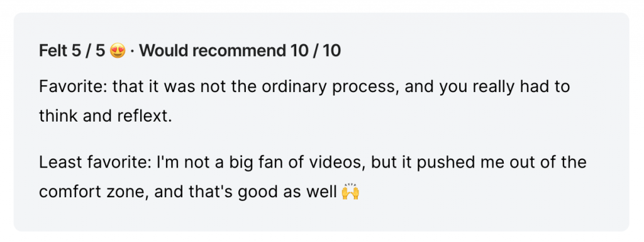Viewport: 644px width, 242px height.
Task: Click the word 'think' on the second line
Action: 58,117
